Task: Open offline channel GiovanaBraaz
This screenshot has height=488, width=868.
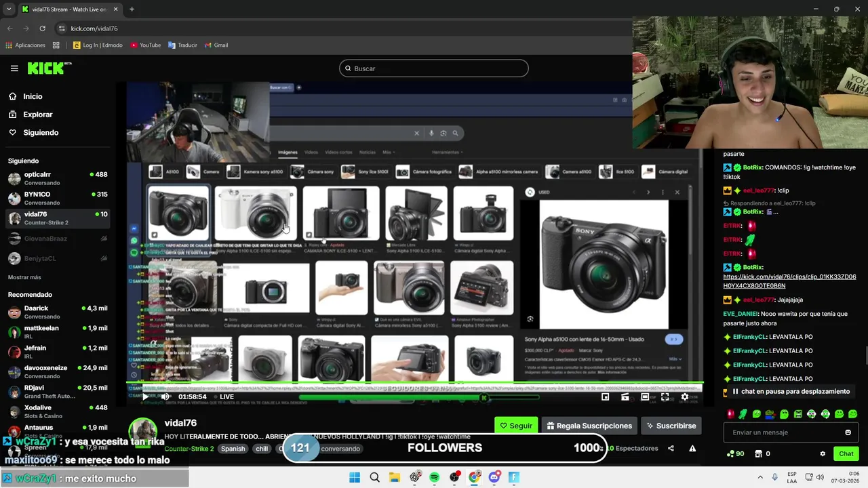Action: [58, 239]
